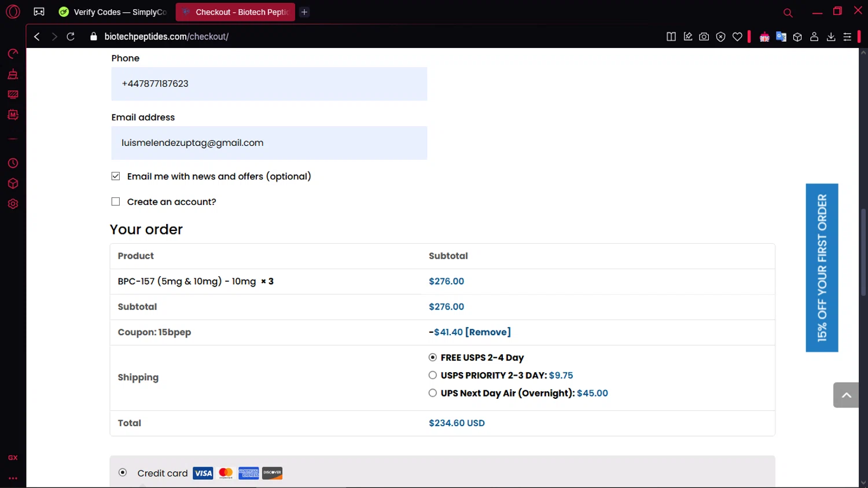Search tabs with magnifier icon

pyautogui.click(x=788, y=12)
